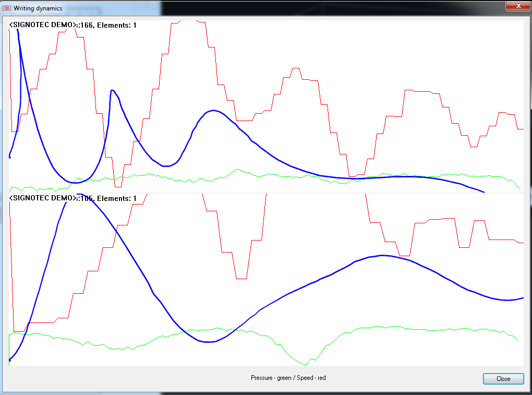Screen dimensions: 532x395
Task: Click the broad second blue peak in lower chart
Action: [383, 255]
